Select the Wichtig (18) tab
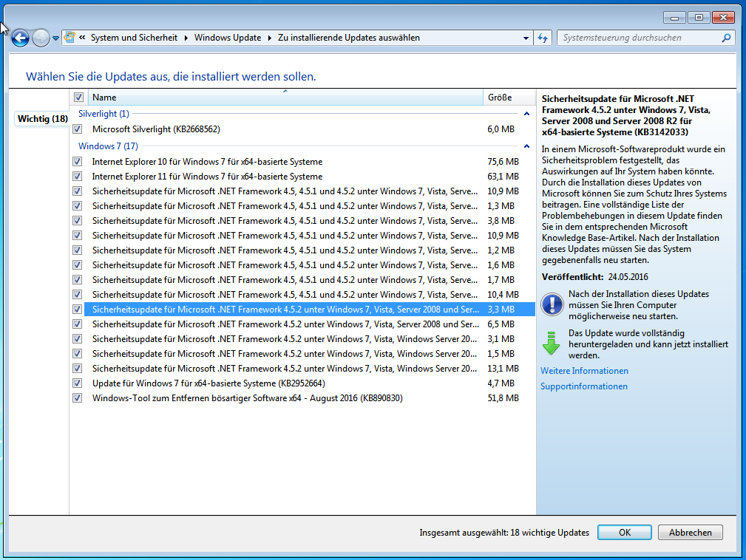The image size is (746, 560). pyautogui.click(x=42, y=119)
